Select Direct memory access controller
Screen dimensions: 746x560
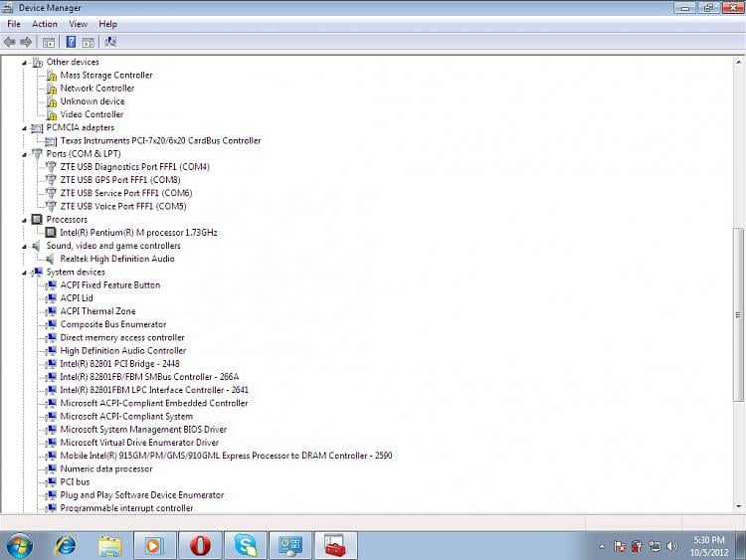(x=122, y=338)
